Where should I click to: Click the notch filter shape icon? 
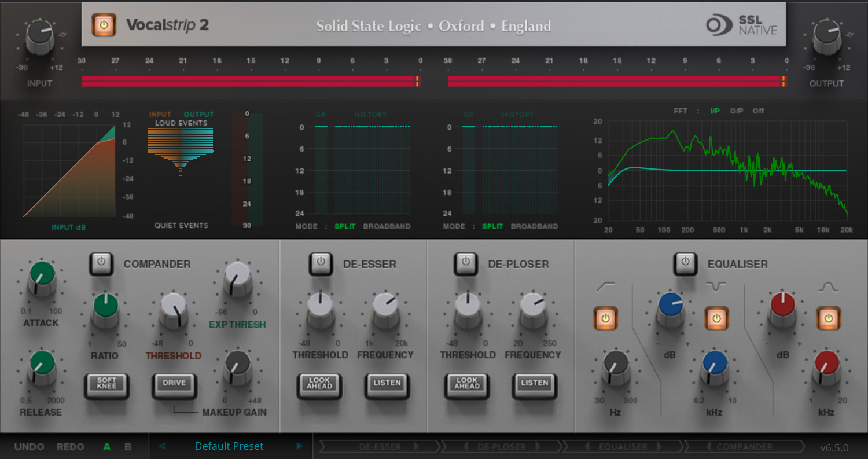coord(716,287)
